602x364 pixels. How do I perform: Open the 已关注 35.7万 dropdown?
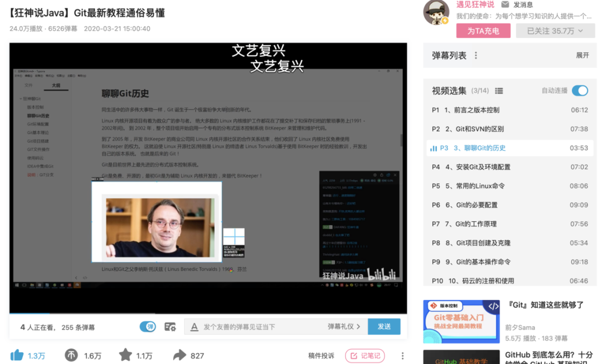[555, 31]
